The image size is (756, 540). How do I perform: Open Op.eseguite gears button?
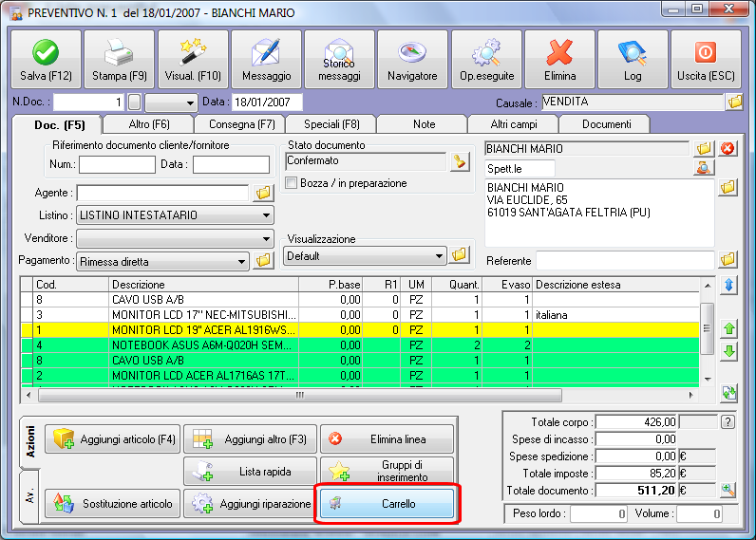click(x=486, y=59)
